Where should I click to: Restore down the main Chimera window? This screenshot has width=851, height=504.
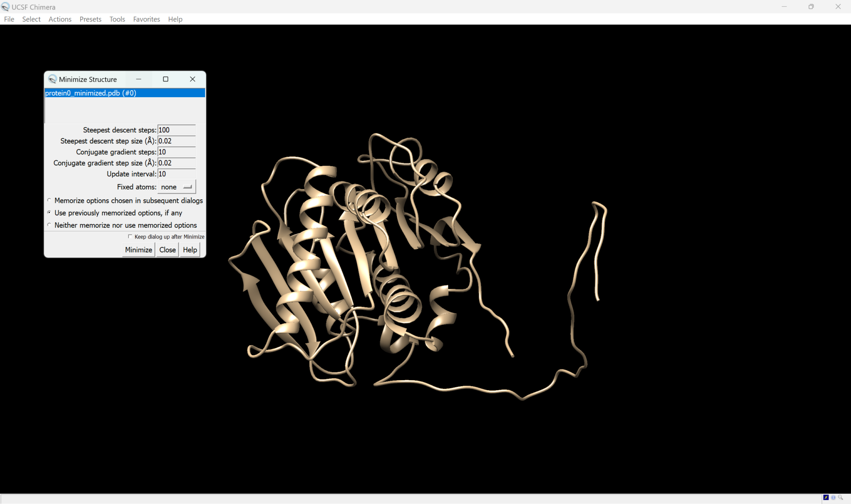click(811, 7)
